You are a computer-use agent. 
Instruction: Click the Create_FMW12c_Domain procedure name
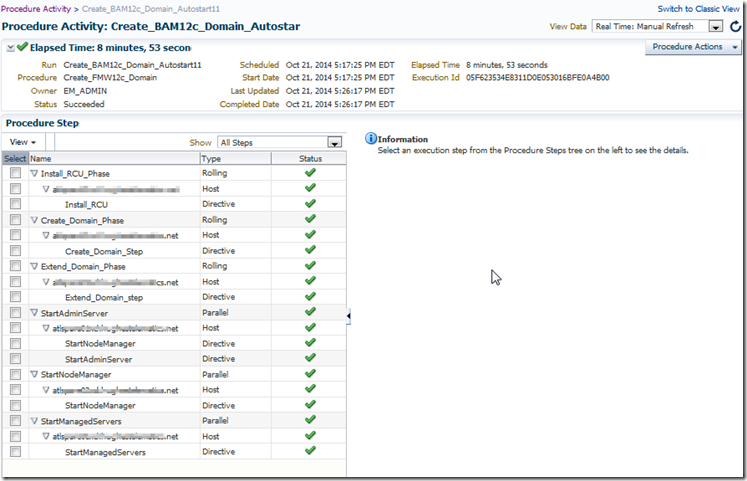[110, 78]
